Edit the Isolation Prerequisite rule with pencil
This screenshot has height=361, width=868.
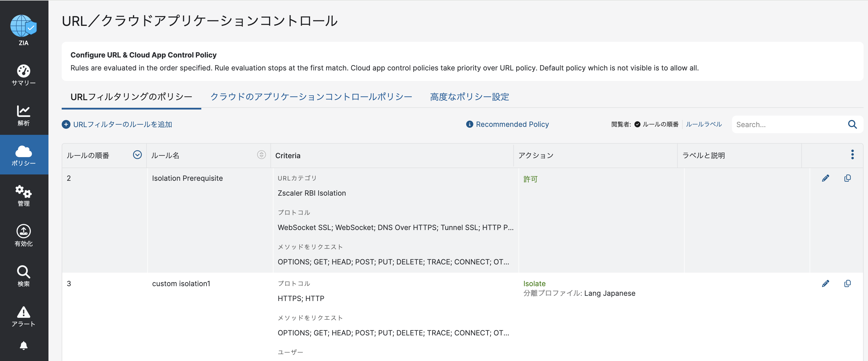tap(825, 178)
